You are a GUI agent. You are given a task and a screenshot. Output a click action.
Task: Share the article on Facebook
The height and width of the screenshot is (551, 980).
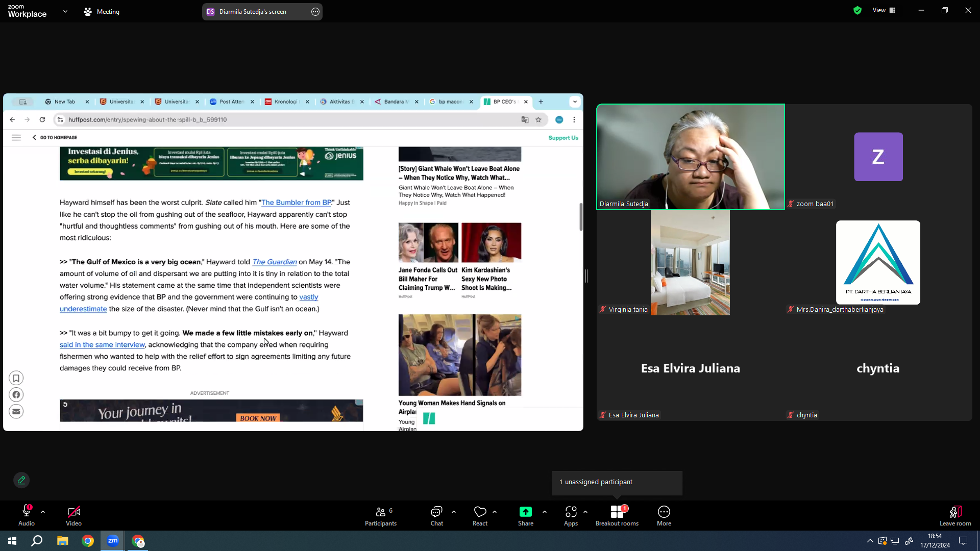(x=16, y=395)
